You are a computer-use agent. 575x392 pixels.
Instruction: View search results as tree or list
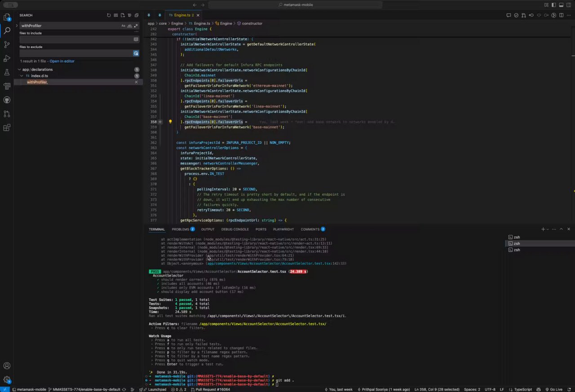pyautogui.click(x=129, y=15)
